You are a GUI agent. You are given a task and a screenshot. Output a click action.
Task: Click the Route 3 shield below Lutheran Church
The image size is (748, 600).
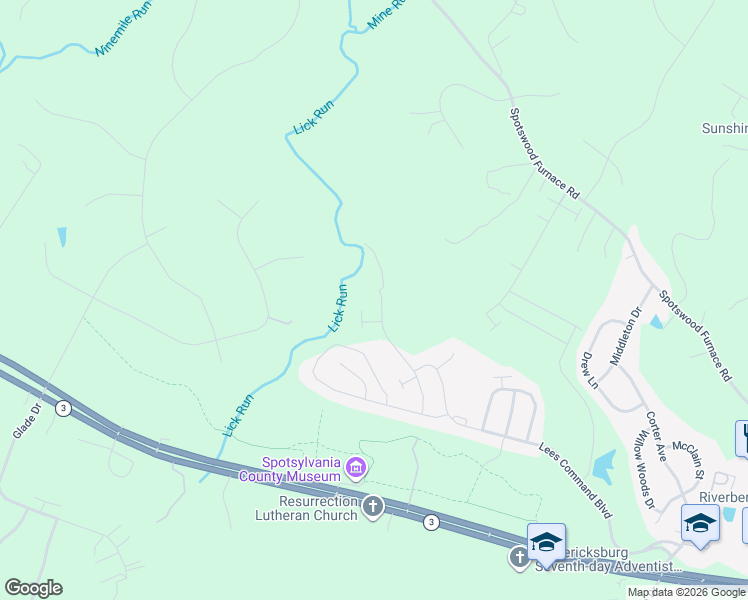point(431,522)
